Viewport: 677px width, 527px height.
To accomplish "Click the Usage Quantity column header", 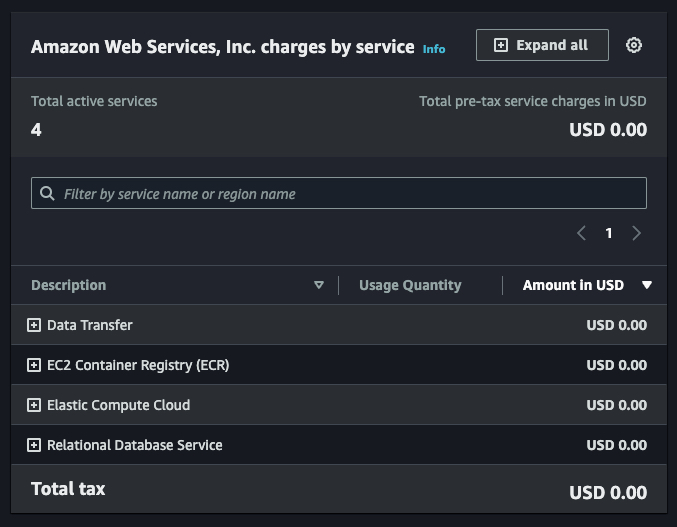I will coord(410,285).
